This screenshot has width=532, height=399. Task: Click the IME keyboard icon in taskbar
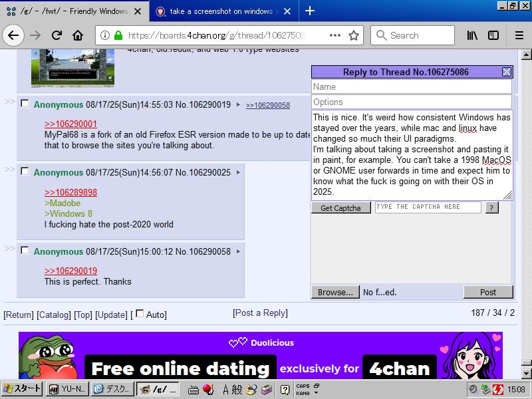point(193,390)
